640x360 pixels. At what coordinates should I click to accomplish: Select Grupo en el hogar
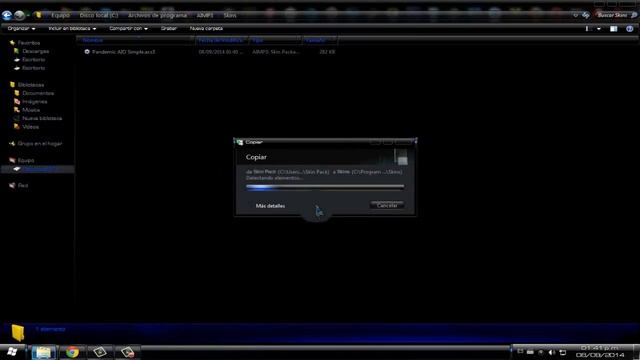click(x=40, y=144)
